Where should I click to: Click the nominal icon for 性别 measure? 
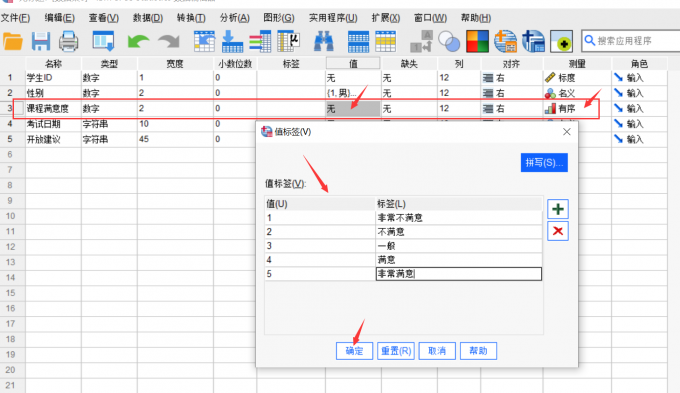click(550, 93)
